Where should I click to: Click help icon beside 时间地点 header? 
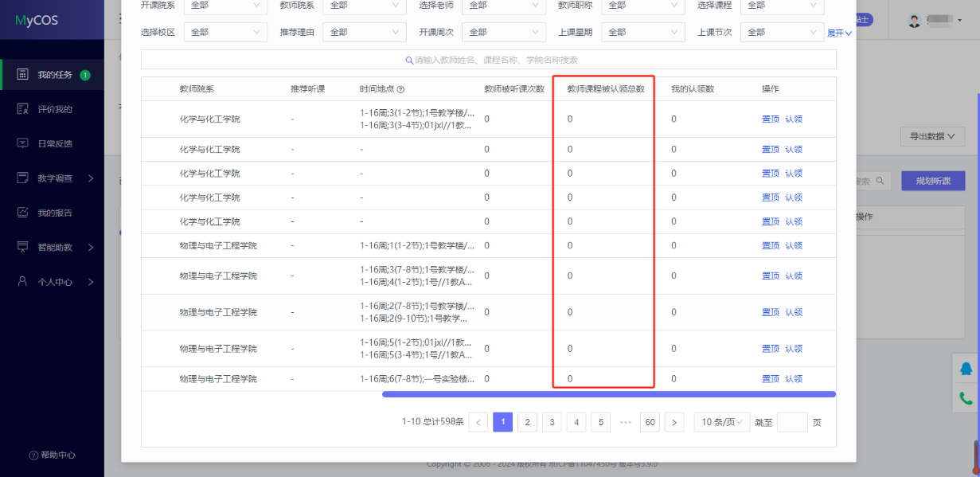coord(400,89)
